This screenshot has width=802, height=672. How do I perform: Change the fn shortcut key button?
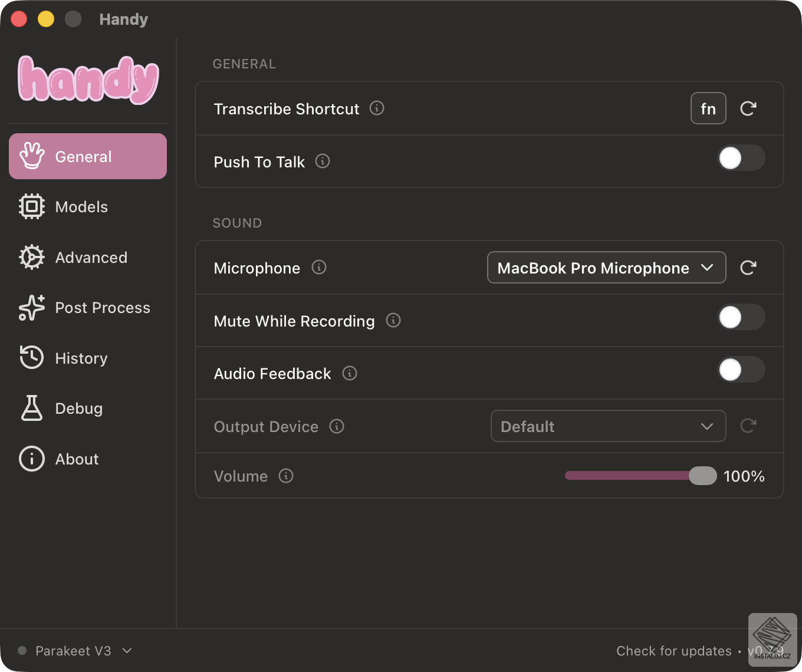pos(708,108)
